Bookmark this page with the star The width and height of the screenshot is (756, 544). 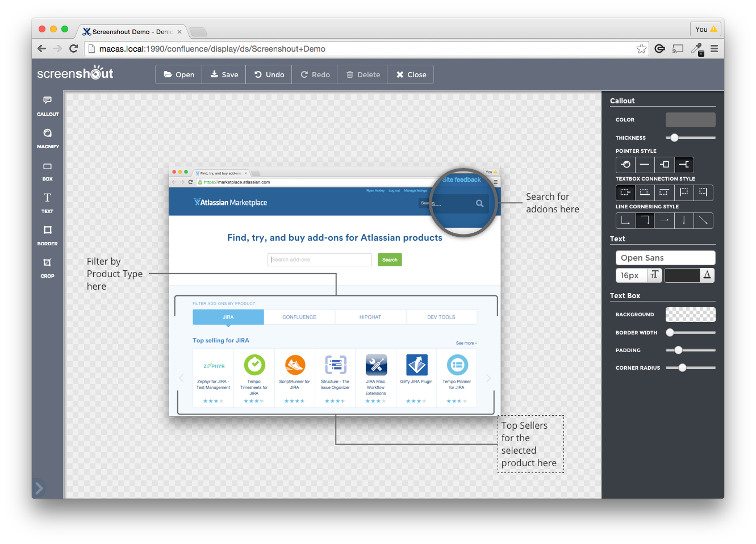pos(641,49)
